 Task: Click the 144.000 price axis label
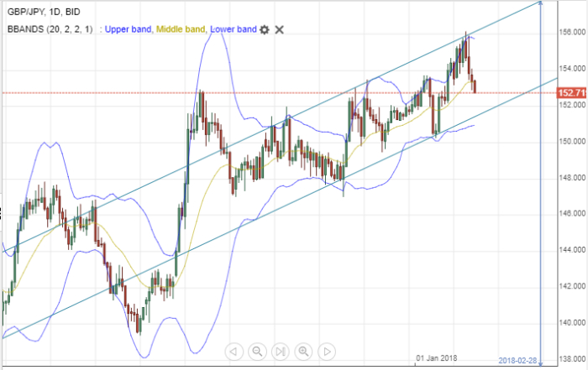pyautogui.click(x=572, y=249)
